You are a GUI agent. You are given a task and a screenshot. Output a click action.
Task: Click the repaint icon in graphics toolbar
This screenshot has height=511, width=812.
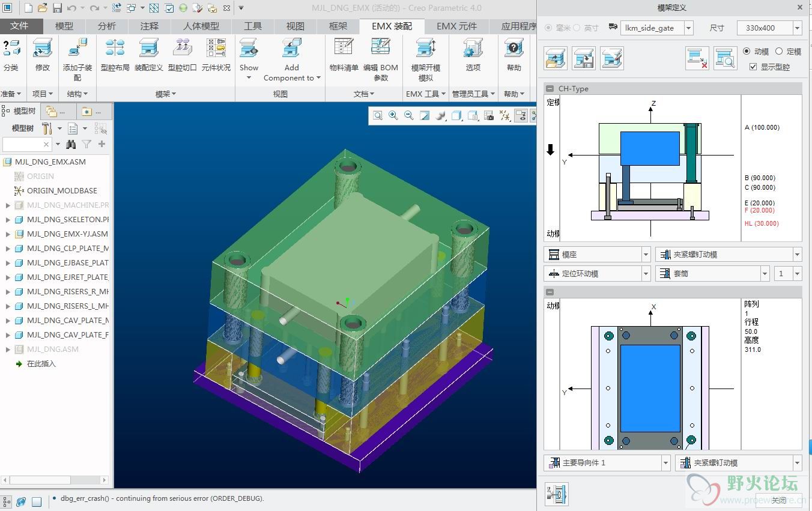(425, 115)
